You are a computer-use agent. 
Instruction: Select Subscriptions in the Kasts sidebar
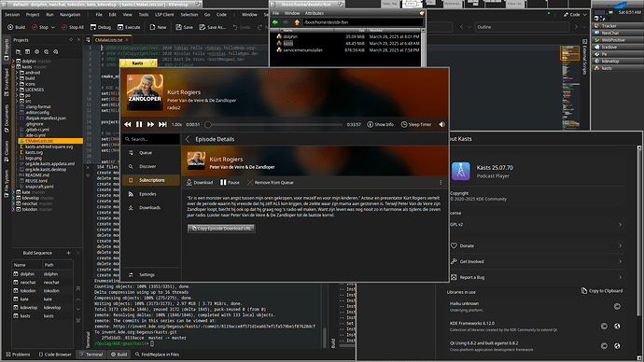[x=150, y=180]
